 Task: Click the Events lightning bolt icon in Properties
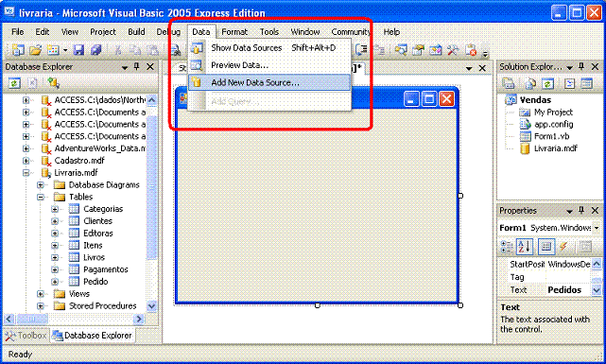pyautogui.click(x=563, y=247)
